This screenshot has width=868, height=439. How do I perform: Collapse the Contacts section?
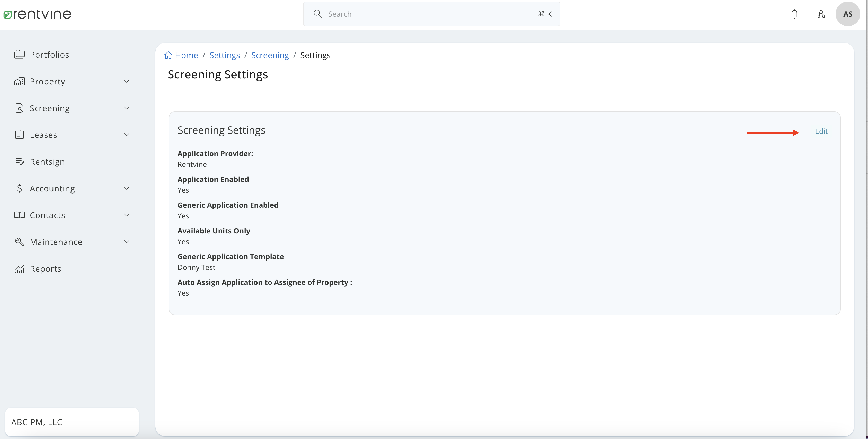126,215
